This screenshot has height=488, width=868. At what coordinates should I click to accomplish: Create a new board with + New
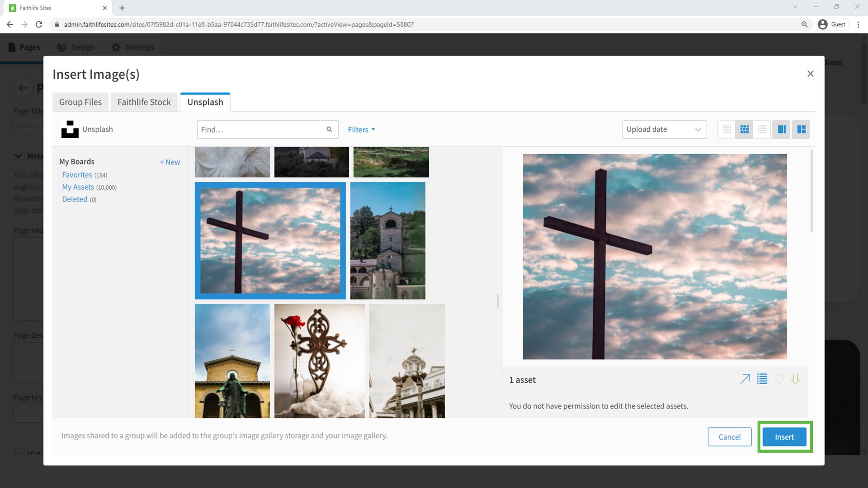click(x=170, y=162)
